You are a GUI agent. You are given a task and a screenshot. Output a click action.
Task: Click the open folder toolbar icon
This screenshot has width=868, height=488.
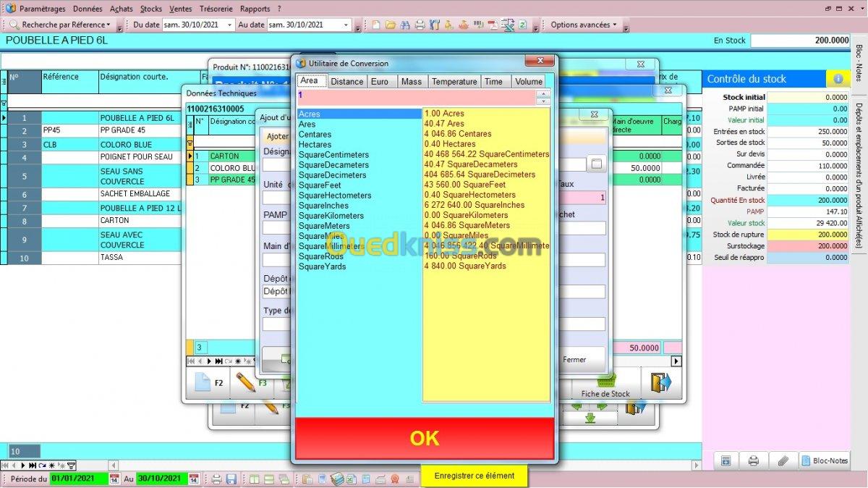click(391, 25)
